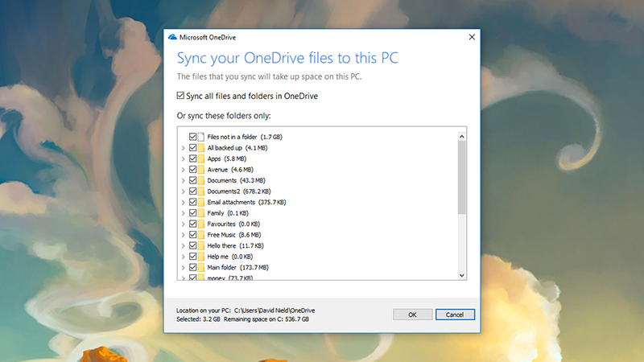Click the Documents folder icon
The width and height of the screenshot is (644, 362).
[x=200, y=180]
